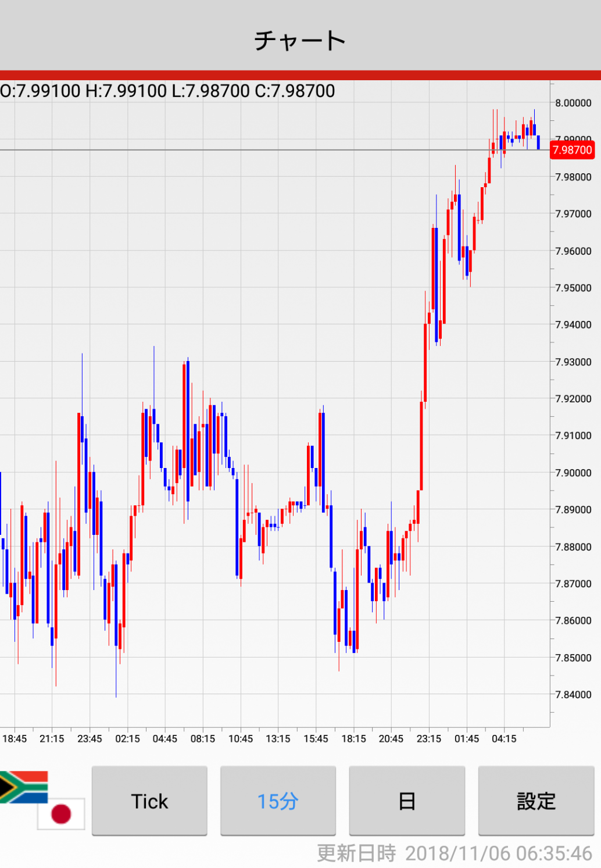This screenshot has width=601, height=868.
Task: Tap the OHLC readout above the chart
Action: (x=167, y=91)
